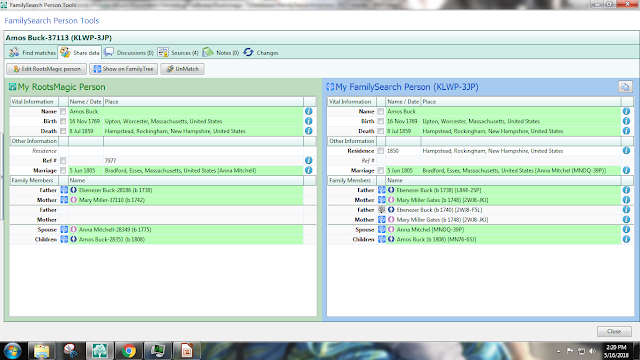Click unmatched gray icon beside Ebenezer Buck (b 1740)
The height and width of the screenshot is (360, 640).
click(x=382, y=209)
